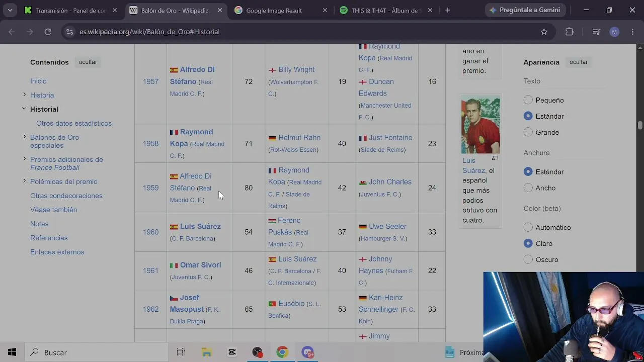The image size is (644, 362).
Task: Open Task View on the taskbar
Action: pyautogui.click(x=181, y=352)
